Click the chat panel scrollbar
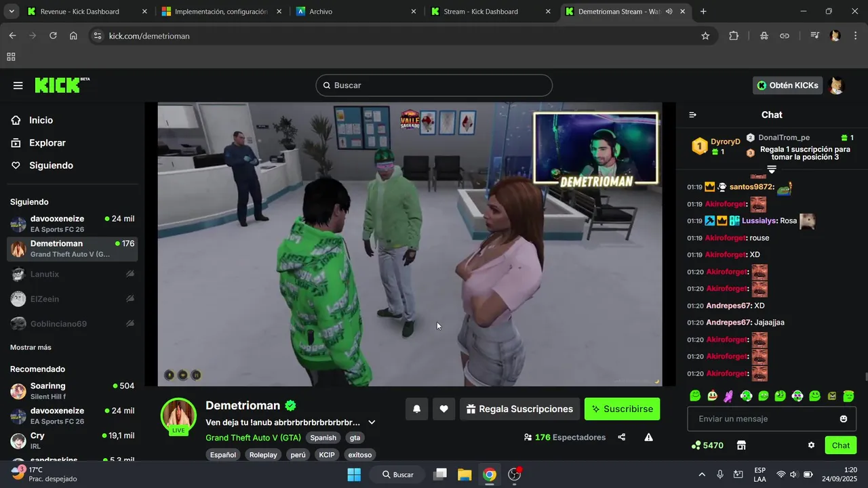The image size is (868, 488). point(865,377)
